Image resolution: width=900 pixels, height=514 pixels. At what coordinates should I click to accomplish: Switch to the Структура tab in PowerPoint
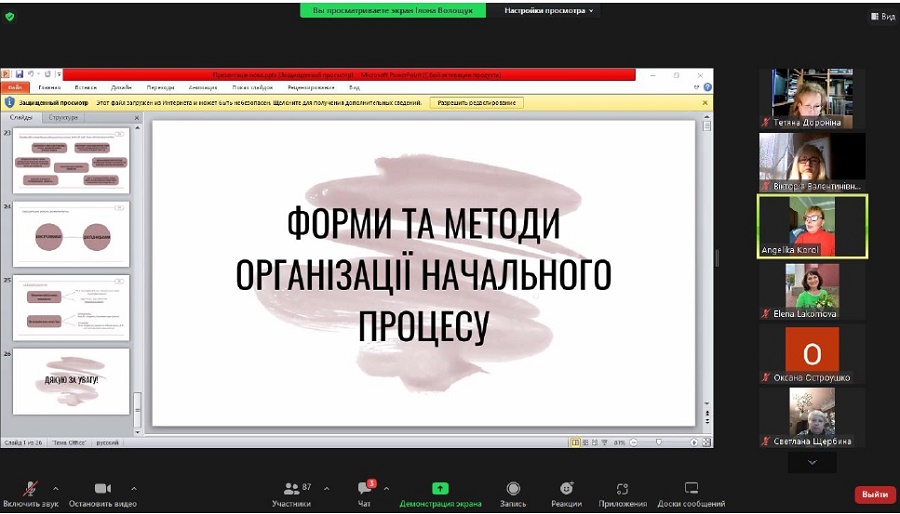coord(63,117)
